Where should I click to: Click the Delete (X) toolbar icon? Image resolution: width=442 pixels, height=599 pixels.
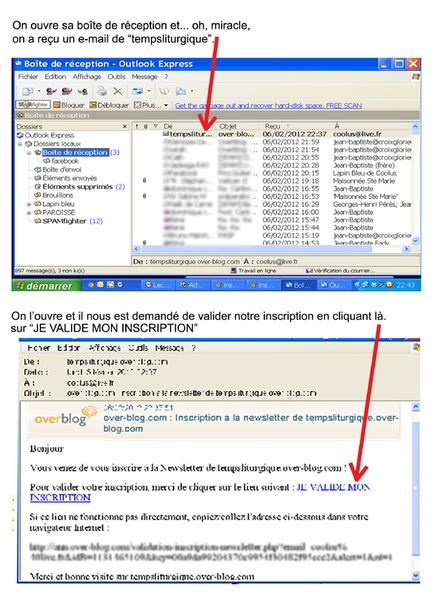pos(118,91)
